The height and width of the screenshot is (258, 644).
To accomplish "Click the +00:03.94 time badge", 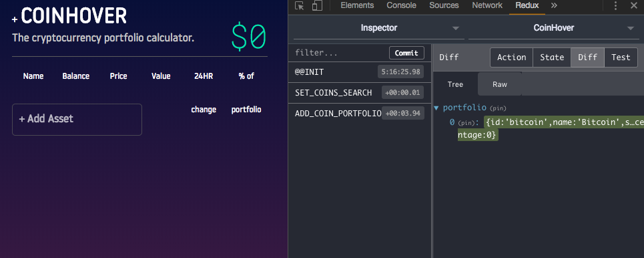I will 402,113.
